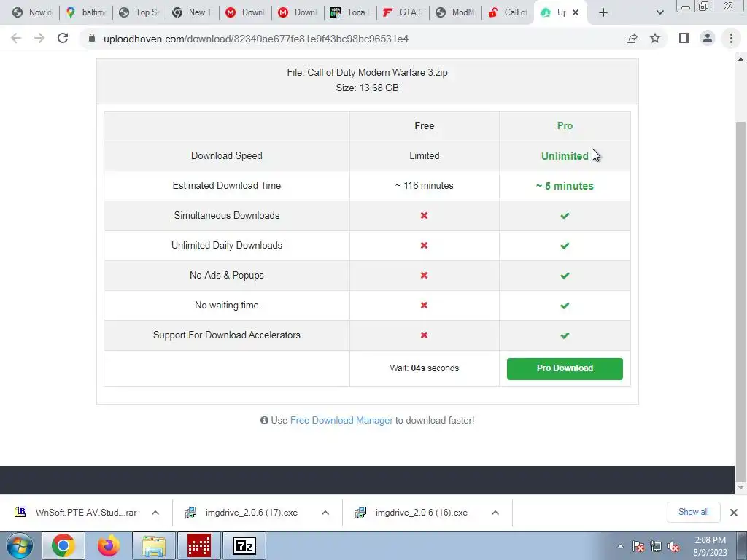Click the padlock site info icon
Screen dimensions: 747x560
92,38
